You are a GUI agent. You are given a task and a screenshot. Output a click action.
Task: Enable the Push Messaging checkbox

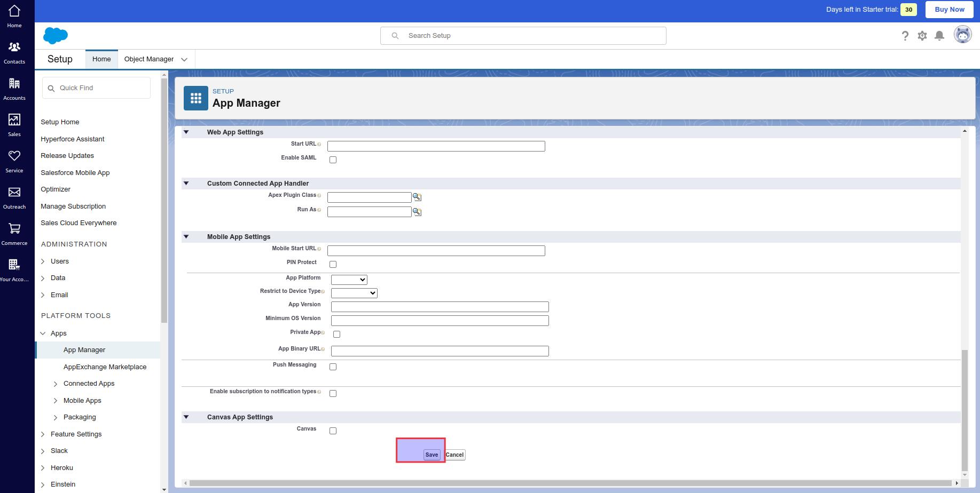[333, 367]
